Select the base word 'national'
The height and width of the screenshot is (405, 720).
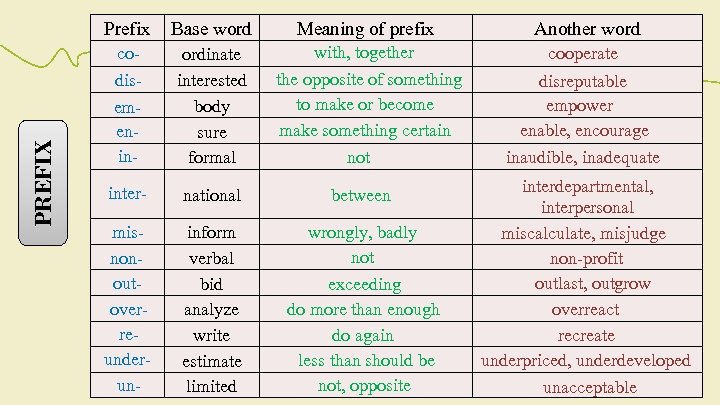[x=212, y=196]
